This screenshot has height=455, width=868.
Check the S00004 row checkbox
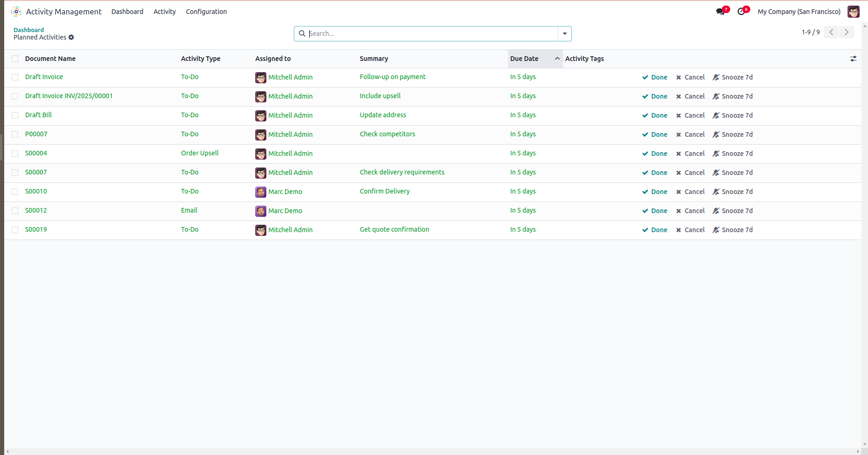15,154
